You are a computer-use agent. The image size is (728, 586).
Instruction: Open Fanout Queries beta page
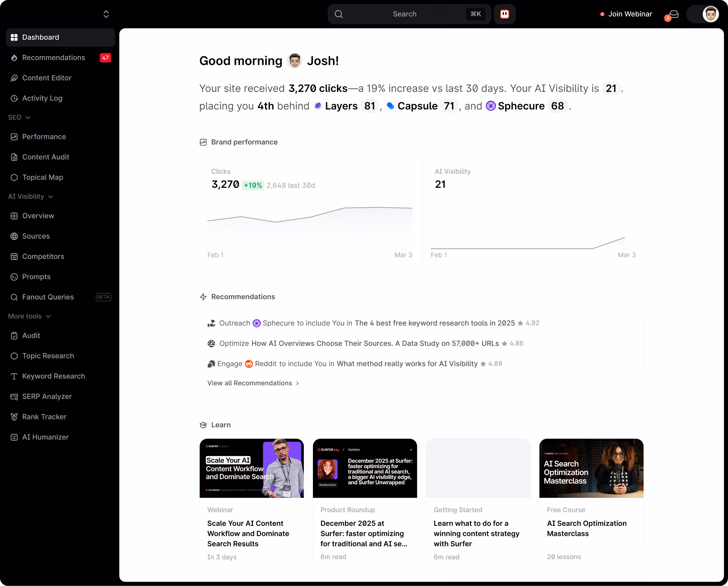(x=60, y=297)
